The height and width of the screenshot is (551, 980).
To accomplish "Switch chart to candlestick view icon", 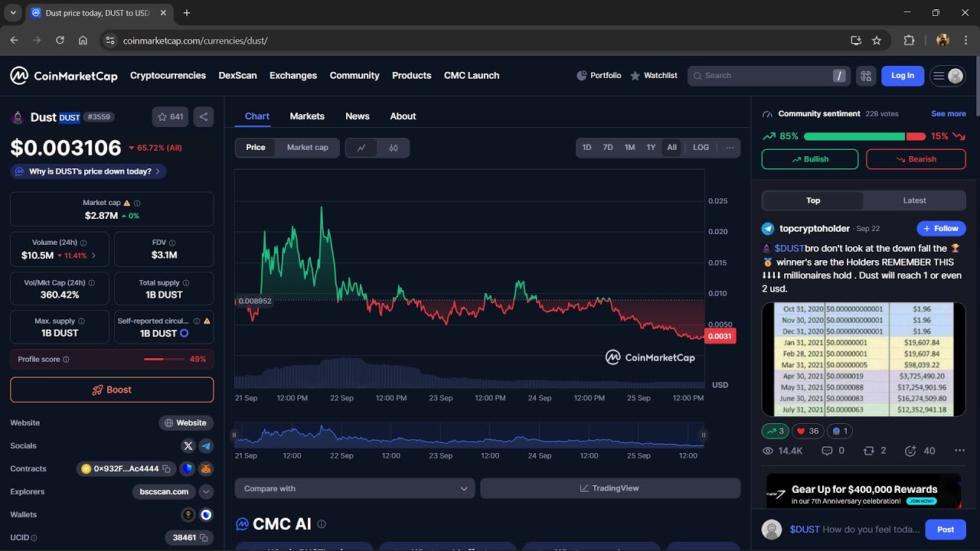I will [394, 148].
